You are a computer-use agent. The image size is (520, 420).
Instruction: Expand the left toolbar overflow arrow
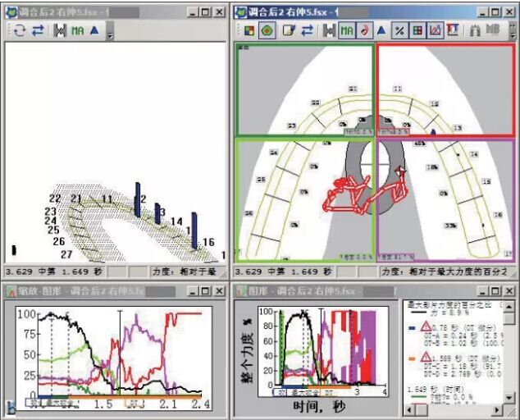click(111, 33)
